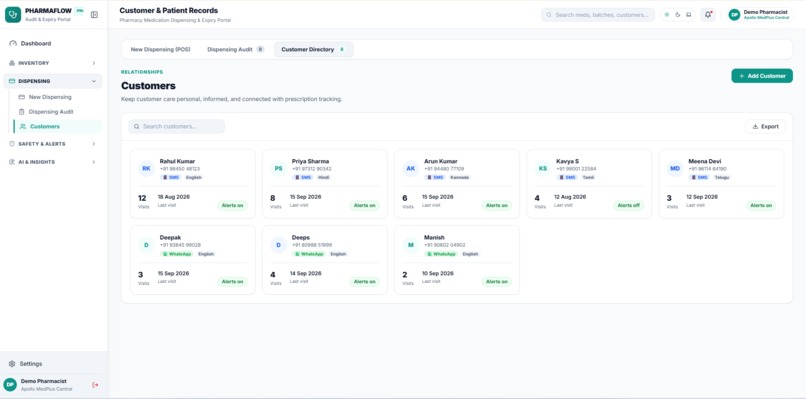Expand the Inventory section chevron
Viewport: 806px width, 399px height.
(x=94, y=63)
